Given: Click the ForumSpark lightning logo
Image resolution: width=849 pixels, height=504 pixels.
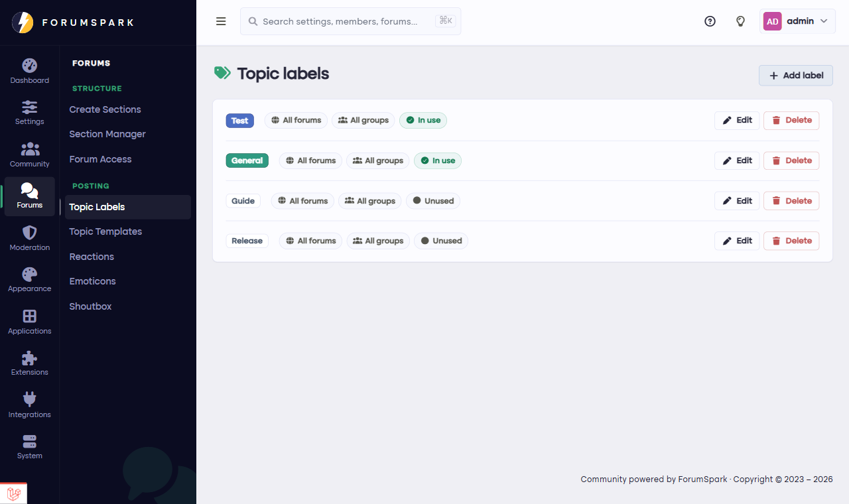Looking at the screenshot, I should tap(23, 23).
